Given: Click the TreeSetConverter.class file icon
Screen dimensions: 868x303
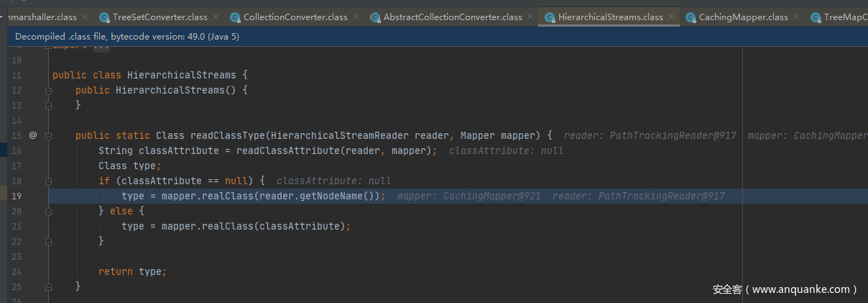Looking at the screenshot, I should coord(105,17).
